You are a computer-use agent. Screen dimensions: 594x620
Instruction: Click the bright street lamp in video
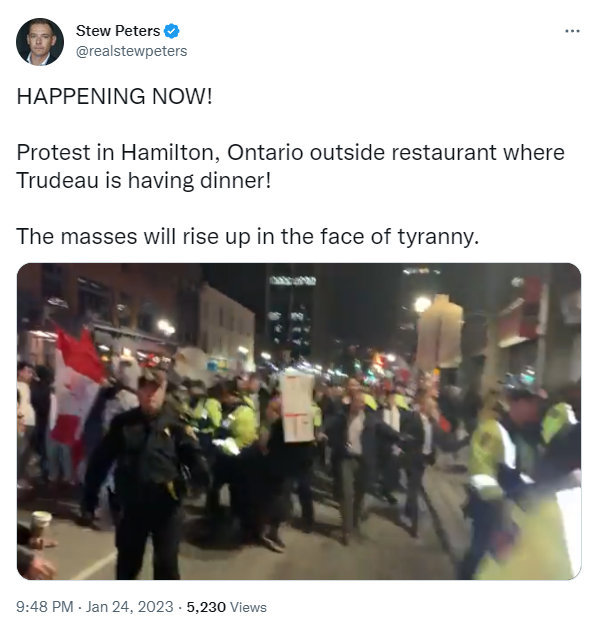click(422, 304)
